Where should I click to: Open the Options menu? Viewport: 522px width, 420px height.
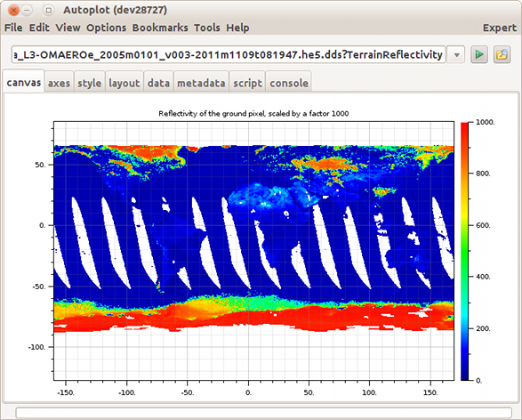[x=106, y=28]
